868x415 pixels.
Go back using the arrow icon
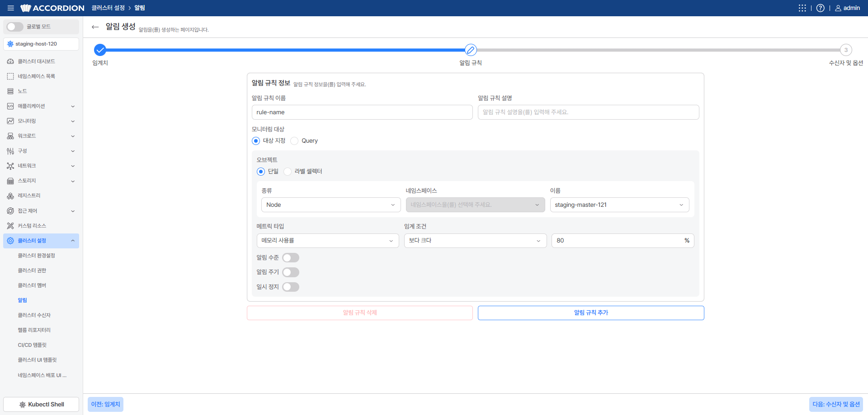pyautogui.click(x=95, y=27)
